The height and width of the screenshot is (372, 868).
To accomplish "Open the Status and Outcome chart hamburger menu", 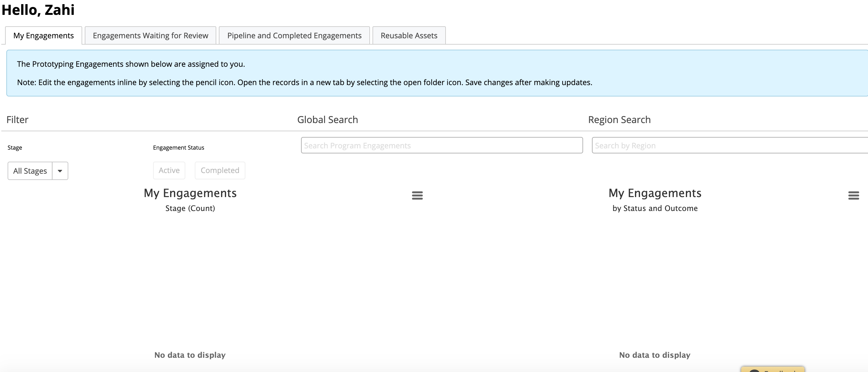I will point(853,195).
